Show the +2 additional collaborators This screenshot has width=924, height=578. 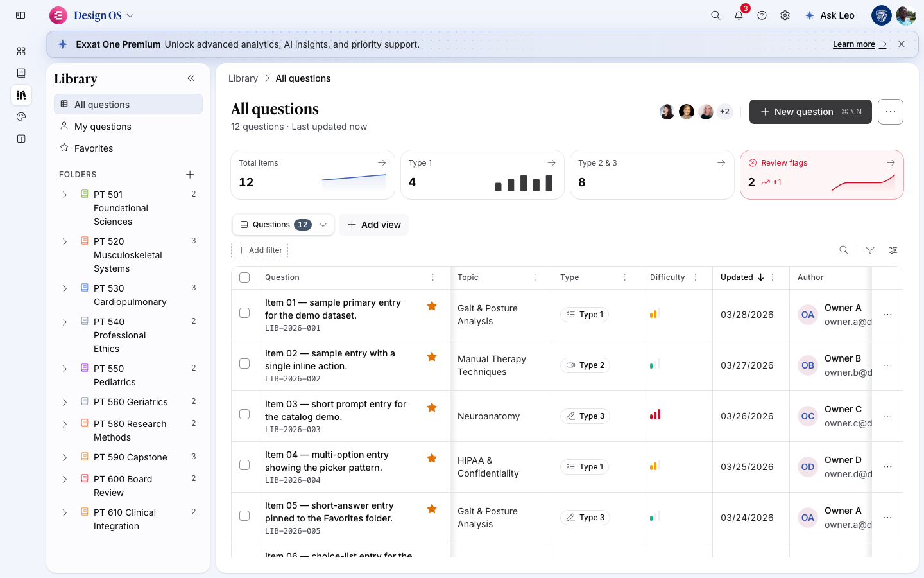click(x=725, y=112)
